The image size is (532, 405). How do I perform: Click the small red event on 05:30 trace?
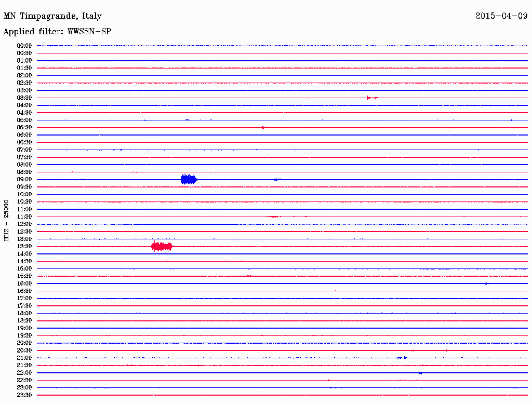(264, 128)
